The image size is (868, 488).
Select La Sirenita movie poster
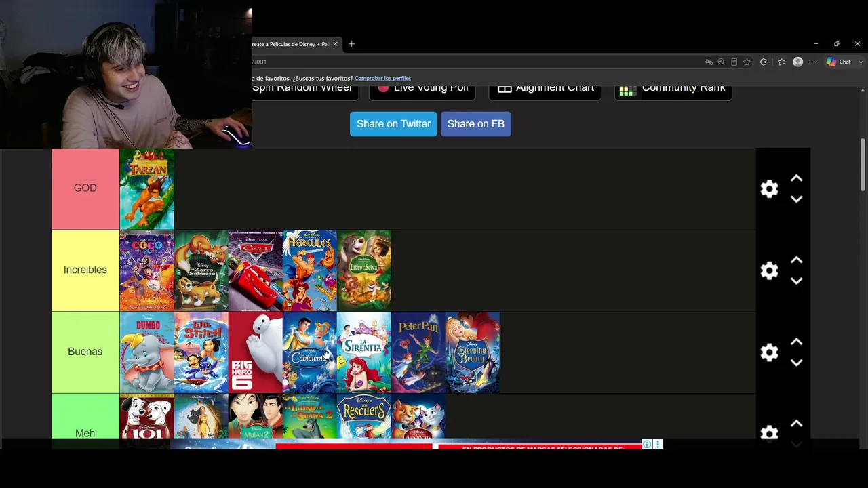click(x=364, y=352)
